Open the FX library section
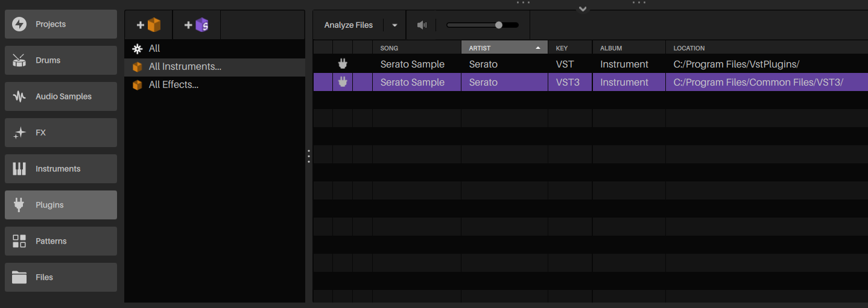868x308 pixels. tap(61, 133)
